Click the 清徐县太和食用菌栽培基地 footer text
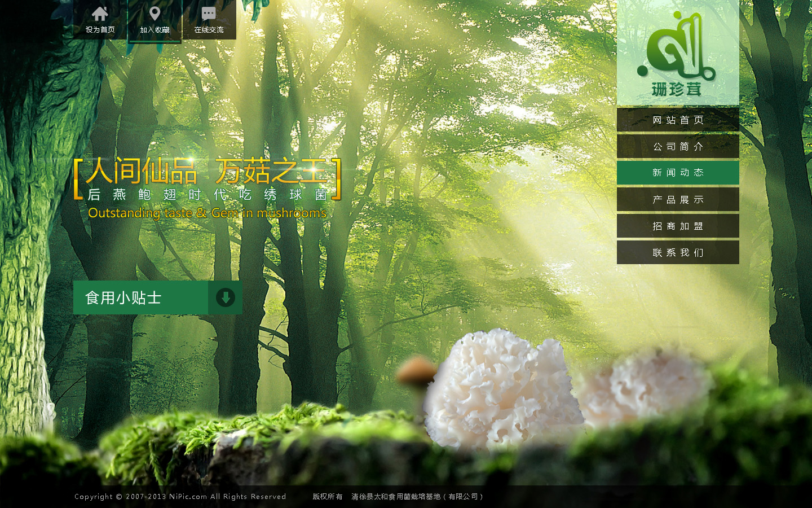The height and width of the screenshot is (508, 812). click(417, 497)
